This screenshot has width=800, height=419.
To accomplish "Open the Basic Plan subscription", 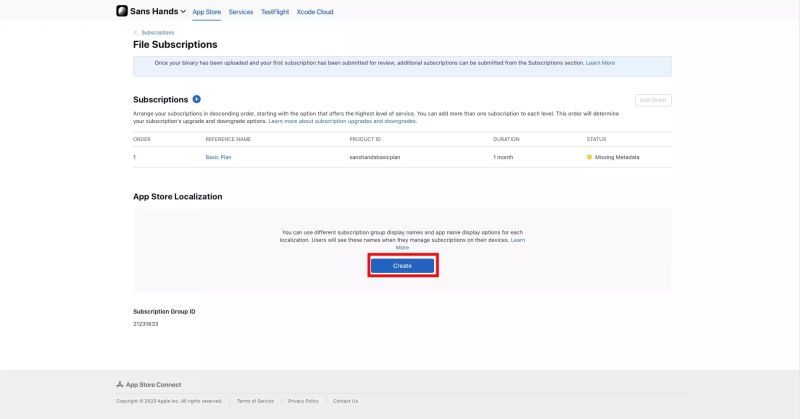I will pos(218,157).
